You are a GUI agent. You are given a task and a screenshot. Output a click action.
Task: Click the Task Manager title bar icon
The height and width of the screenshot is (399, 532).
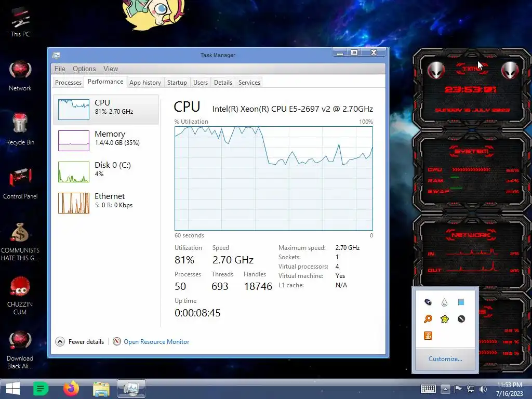56,55
